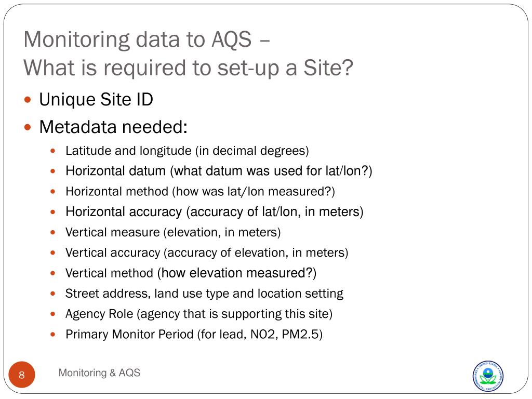Click the Metadata needed heading

click(113, 127)
